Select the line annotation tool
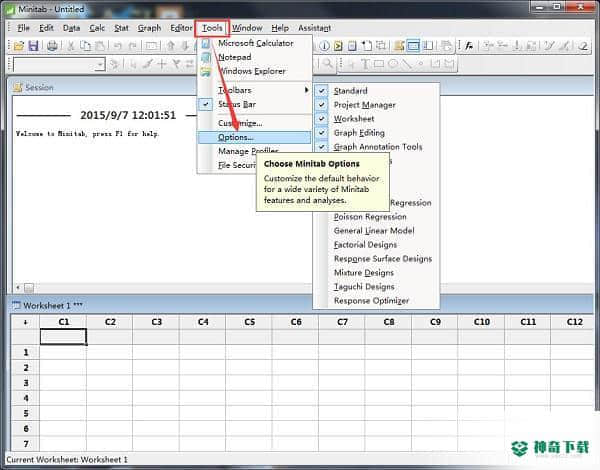 point(407,64)
